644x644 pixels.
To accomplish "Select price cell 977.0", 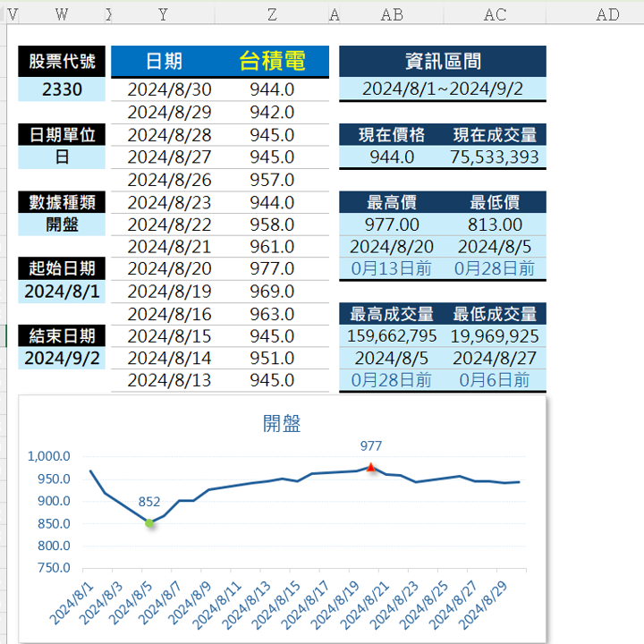I will pos(272,269).
